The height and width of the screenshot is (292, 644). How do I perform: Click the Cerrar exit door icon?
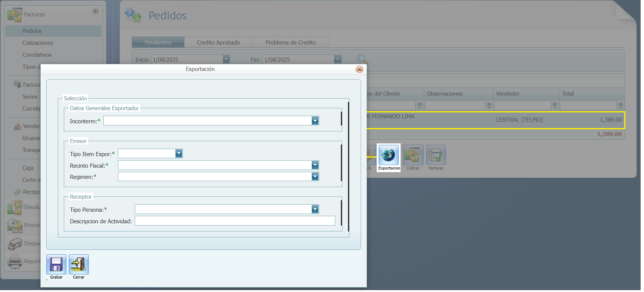coord(79,264)
